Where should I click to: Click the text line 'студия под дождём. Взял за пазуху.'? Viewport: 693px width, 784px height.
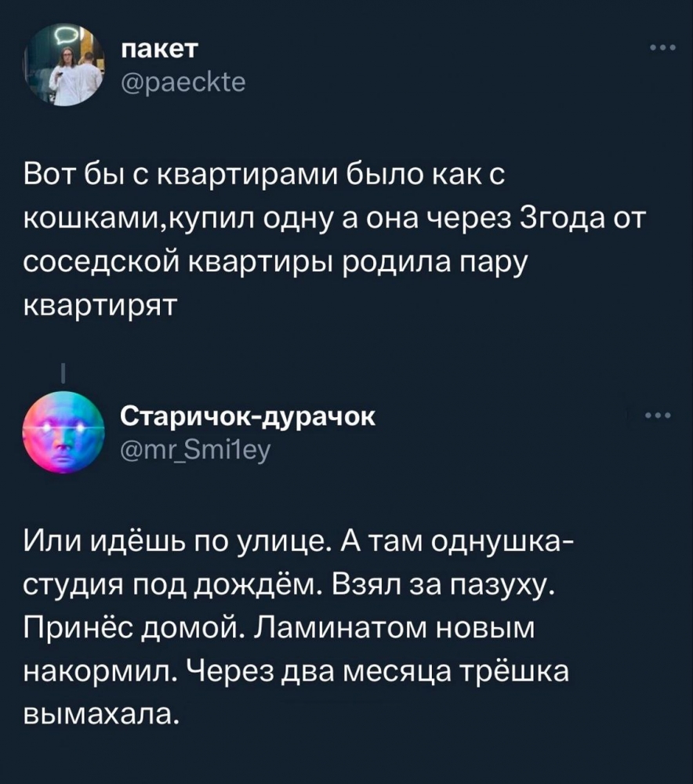pos(289,585)
